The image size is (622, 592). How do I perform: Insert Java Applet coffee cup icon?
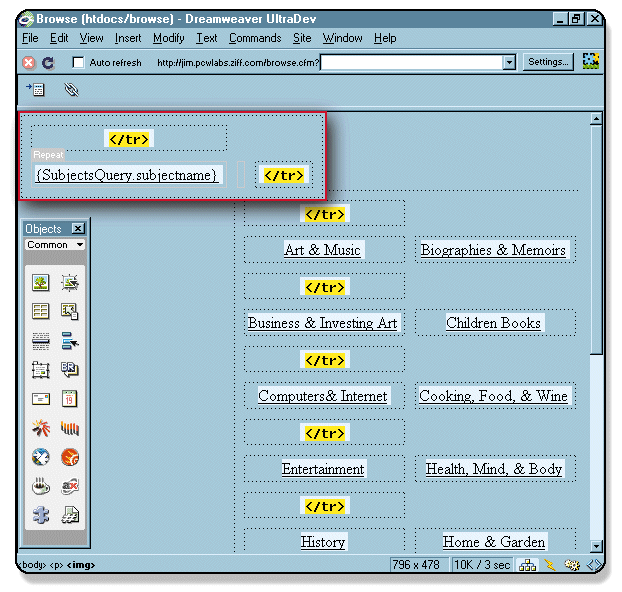coord(41,486)
